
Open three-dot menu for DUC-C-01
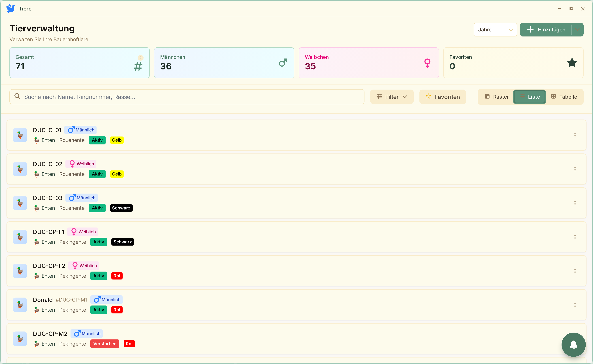tap(575, 135)
